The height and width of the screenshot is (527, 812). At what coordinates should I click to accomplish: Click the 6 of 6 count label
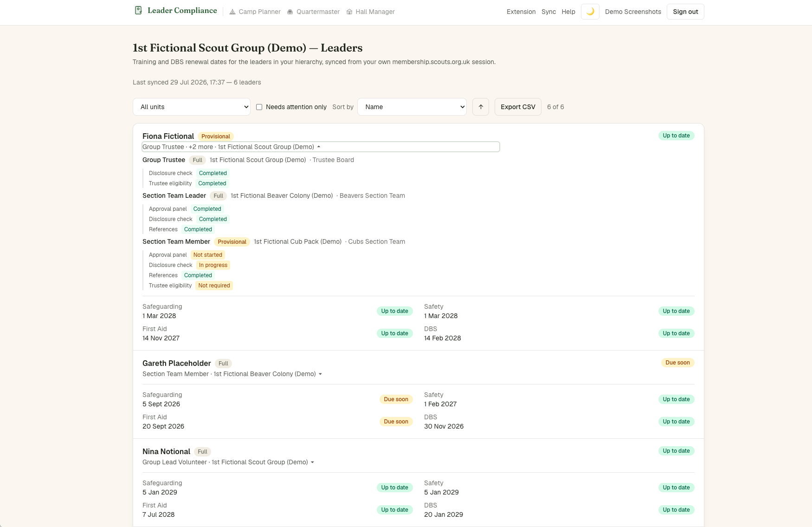555,107
